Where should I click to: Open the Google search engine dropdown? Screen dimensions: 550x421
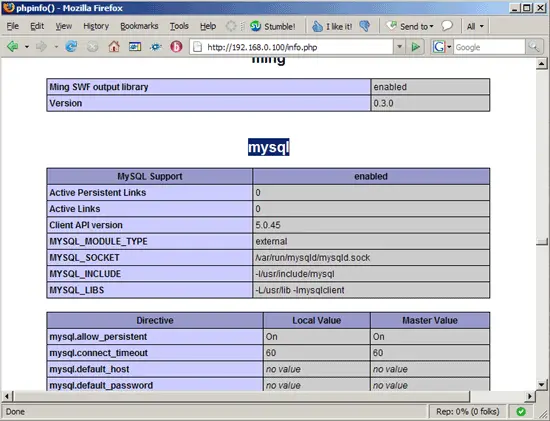click(449, 47)
